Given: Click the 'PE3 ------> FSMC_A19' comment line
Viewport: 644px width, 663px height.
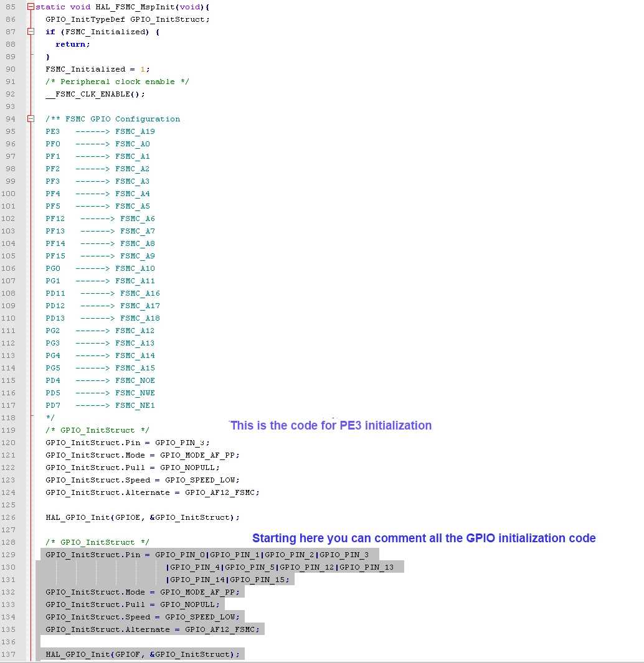Looking at the screenshot, I should [100, 131].
